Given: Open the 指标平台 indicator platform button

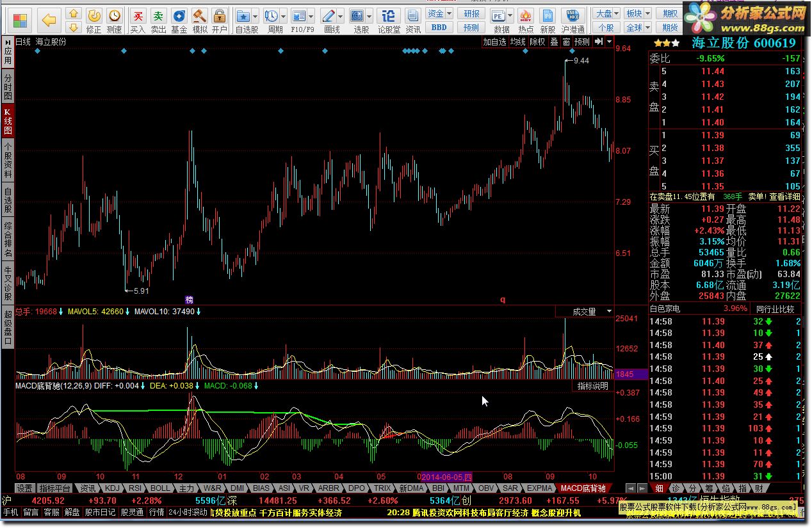Looking at the screenshot, I should click(54, 488).
